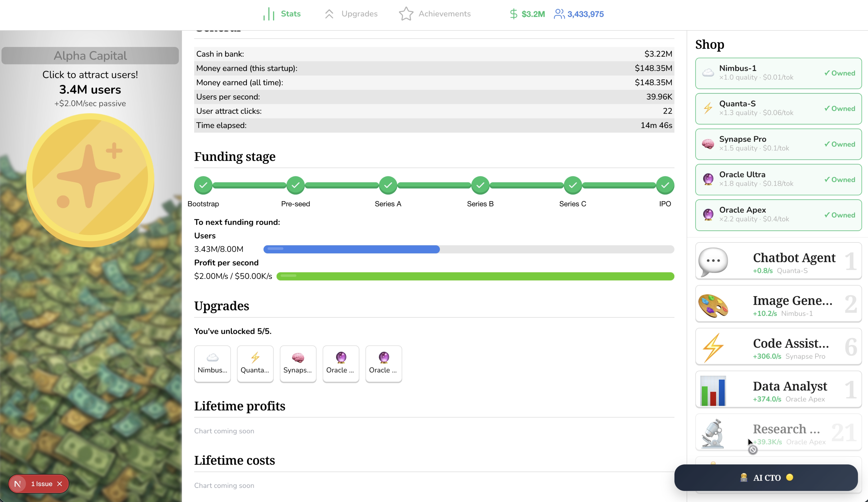The width and height of the screenshot is (868, 502).
Task: Select the Stats tab
Action: [x=282, y=14]
